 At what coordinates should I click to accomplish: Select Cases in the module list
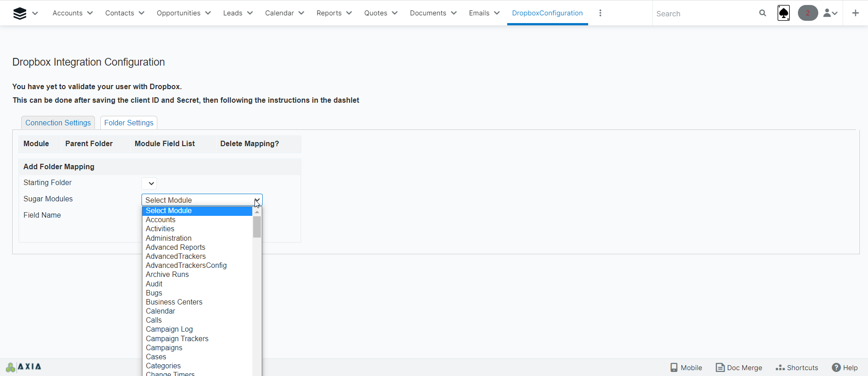[x=197, y=357]
